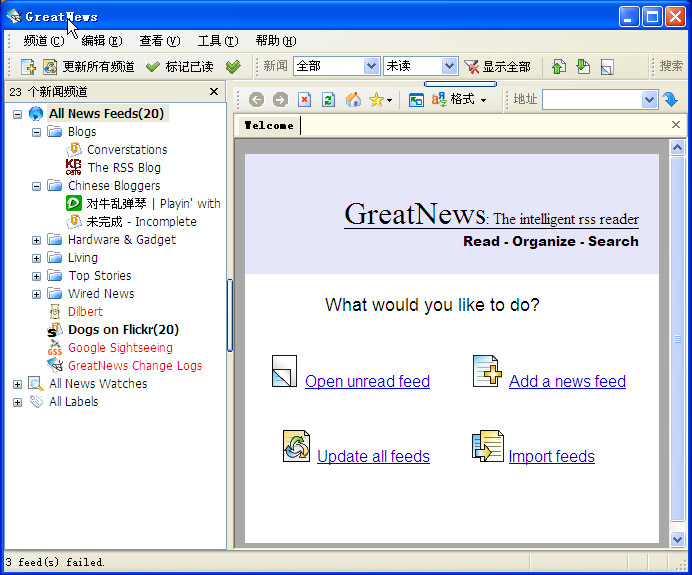Open the 工具(T) menu
This screenshot has height=575, width=692.
click(218, 41)
